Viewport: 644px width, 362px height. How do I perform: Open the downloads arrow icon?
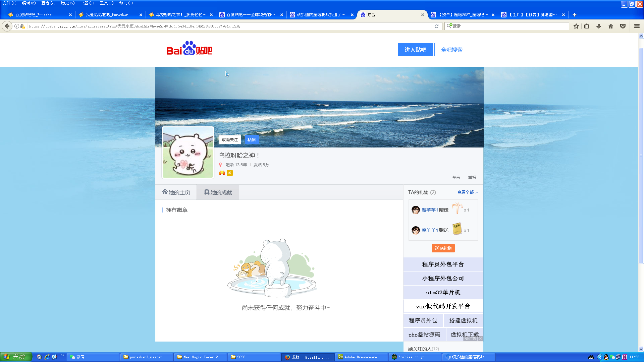pyautogui.click(x=599, y=26)
